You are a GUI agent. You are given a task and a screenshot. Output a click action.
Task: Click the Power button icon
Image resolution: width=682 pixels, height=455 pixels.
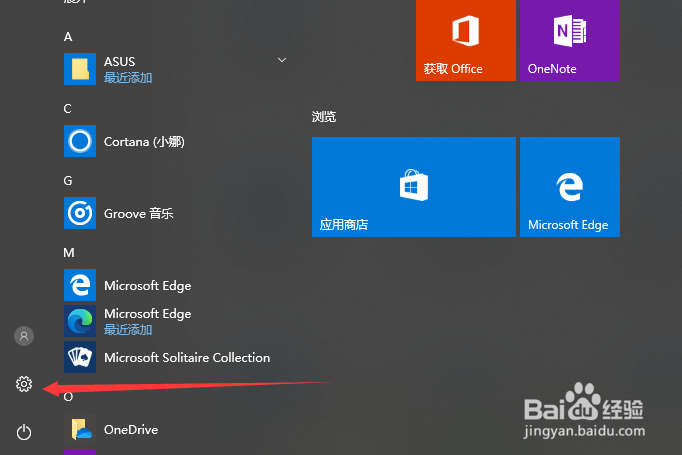pos(24,432)
